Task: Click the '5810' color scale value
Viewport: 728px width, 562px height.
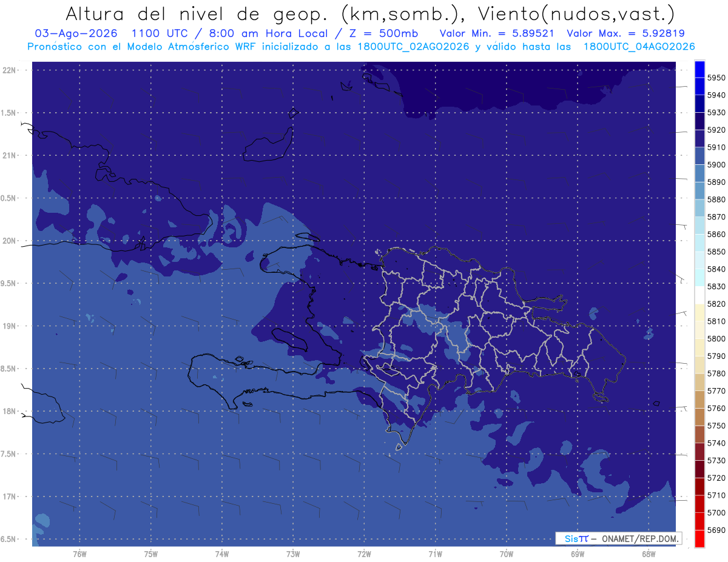Action: tap(716, 321)
